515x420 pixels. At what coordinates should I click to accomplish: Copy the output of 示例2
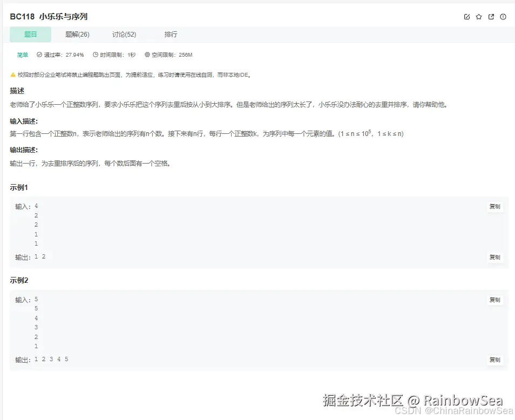(494, 360)
